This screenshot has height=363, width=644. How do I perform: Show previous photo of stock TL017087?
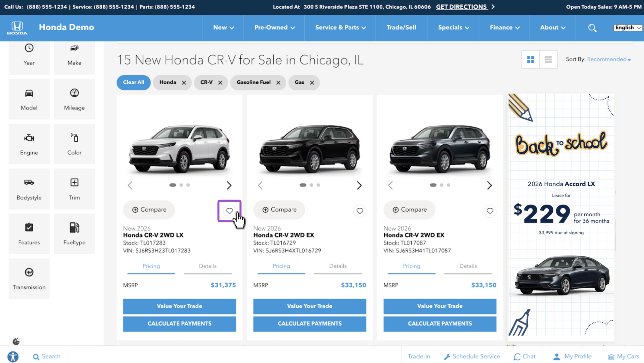click(390, 185)
